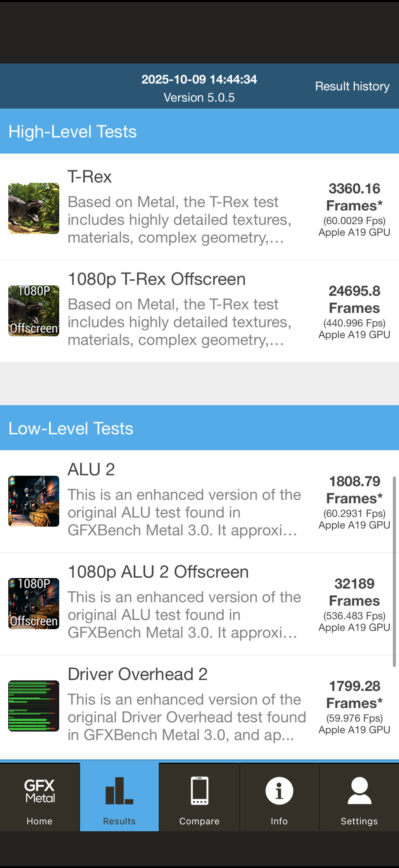The height and width of the screenshot is (868, 399).
Task: Tap the 24695.8 Frames offscreen score
Action: pyautogui.click(x=354, y=300)
